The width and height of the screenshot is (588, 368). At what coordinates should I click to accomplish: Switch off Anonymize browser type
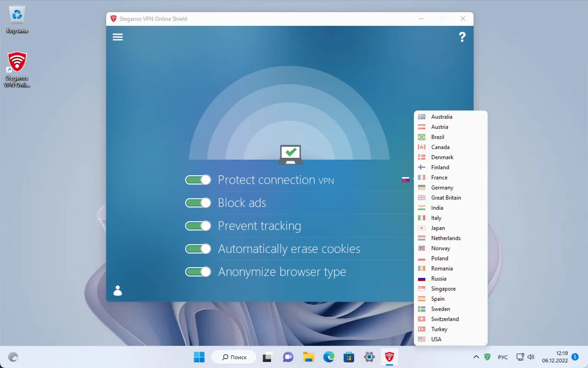(198, 272)
